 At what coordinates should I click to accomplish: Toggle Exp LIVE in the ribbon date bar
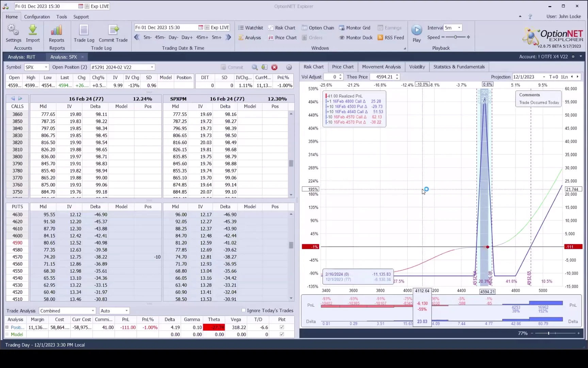click(x=217, y=27)
